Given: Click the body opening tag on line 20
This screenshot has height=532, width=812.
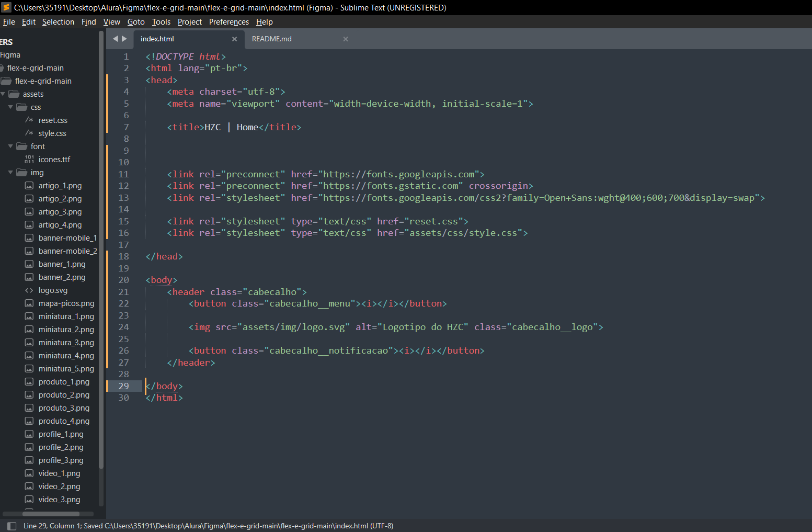Looking at the screenshot, I should (x=161, y=280).
